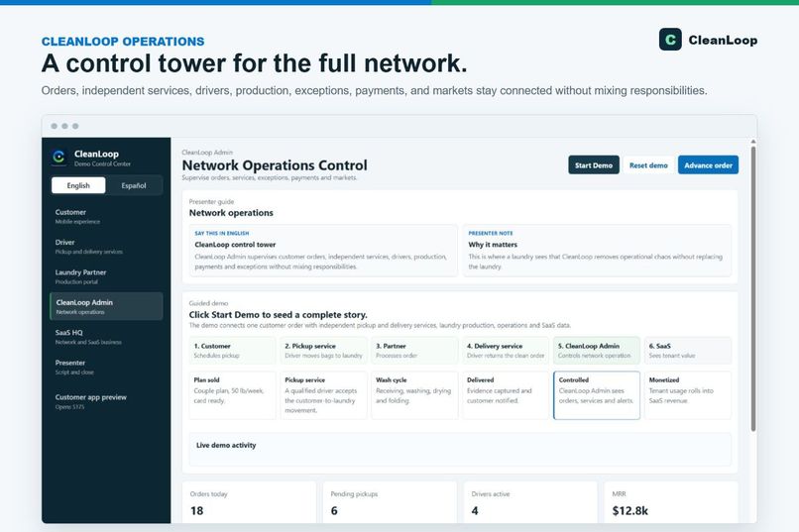Click the Plan sold card
The width and height of the screenshot is (799, 532).
232,395
